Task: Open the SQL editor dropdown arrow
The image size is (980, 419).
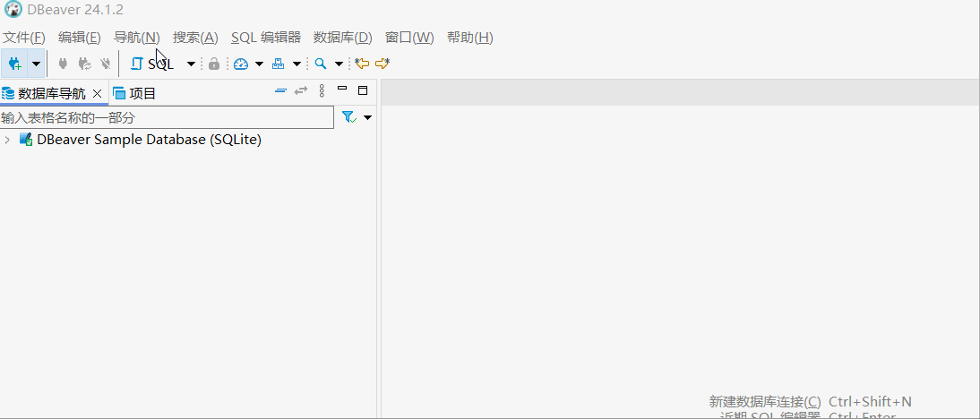Action: click(191, 64)
